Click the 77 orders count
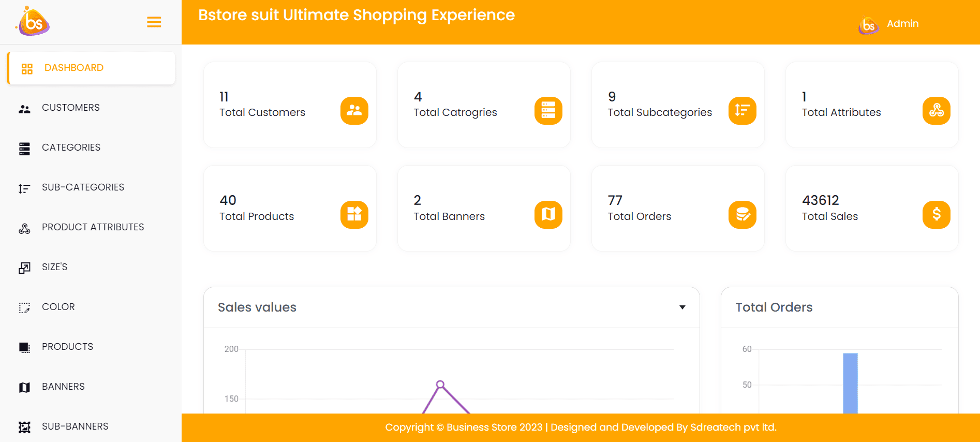Viewport: 980px width, 442px height. (x=615, y=200)
